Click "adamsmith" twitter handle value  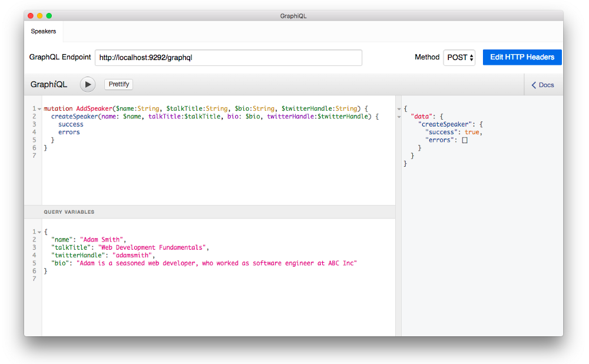pos(132,256)
